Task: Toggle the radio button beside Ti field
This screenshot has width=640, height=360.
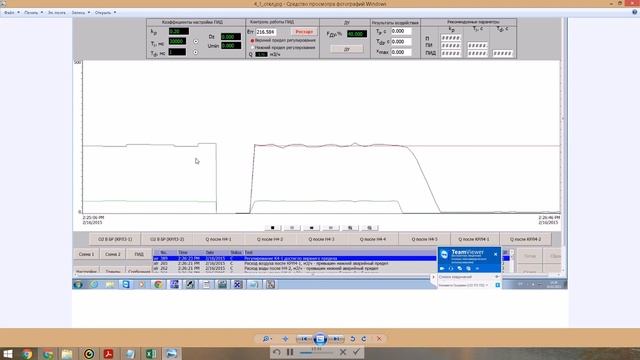Action: pos(196,42)
